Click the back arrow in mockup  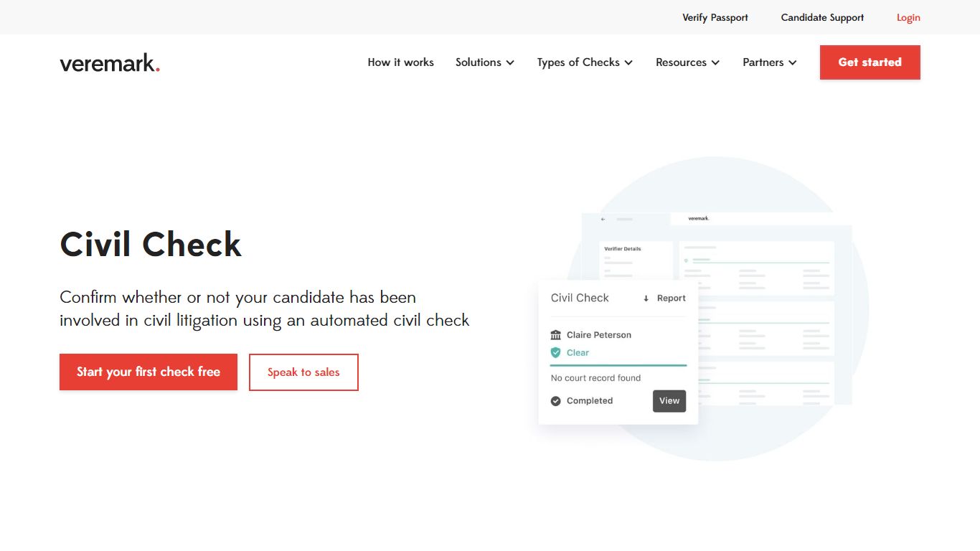click(x=603, y=219)
